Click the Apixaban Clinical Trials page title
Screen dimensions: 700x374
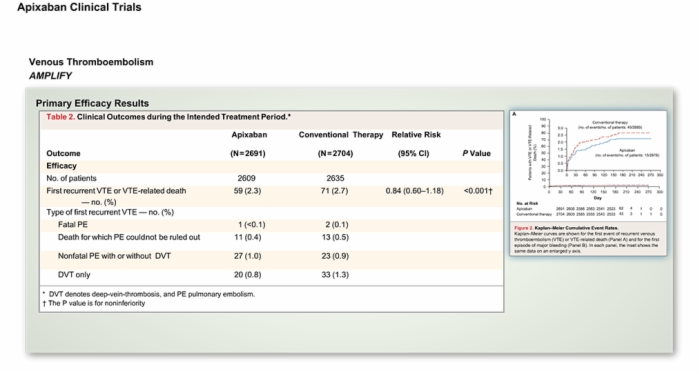(79, 7)
